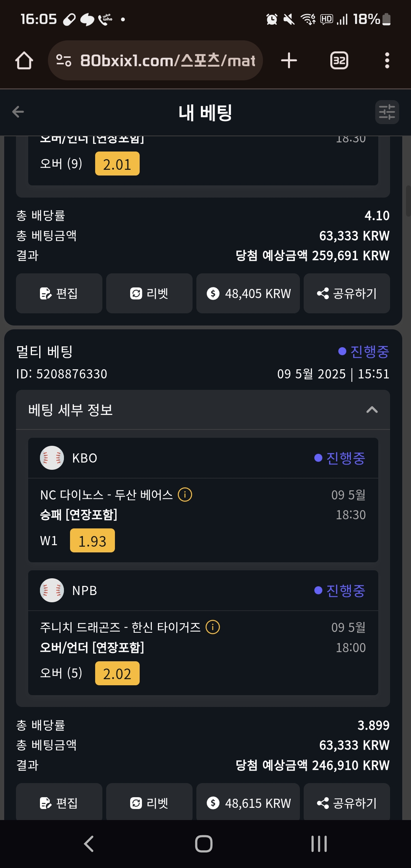The width and height of the screenshot is (411, 868).
Task: Open the bet filter settings icon
Action: coord(387,112)
